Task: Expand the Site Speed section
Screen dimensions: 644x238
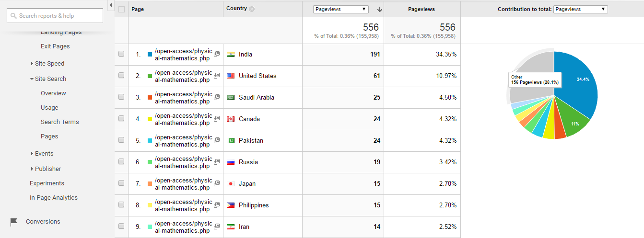Action: coord(49,64)
